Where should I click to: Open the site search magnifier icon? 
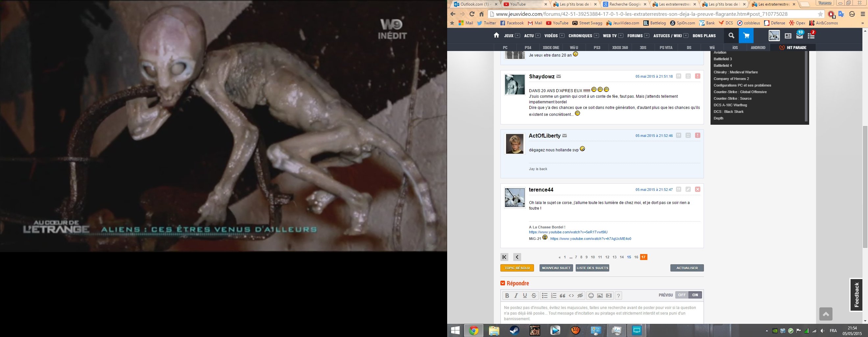coord(731,36)
